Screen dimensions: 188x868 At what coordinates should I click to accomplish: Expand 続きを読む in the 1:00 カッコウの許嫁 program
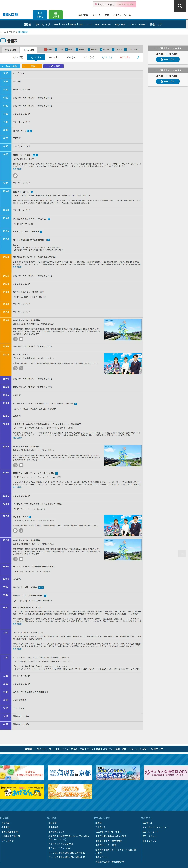(17, 649)
